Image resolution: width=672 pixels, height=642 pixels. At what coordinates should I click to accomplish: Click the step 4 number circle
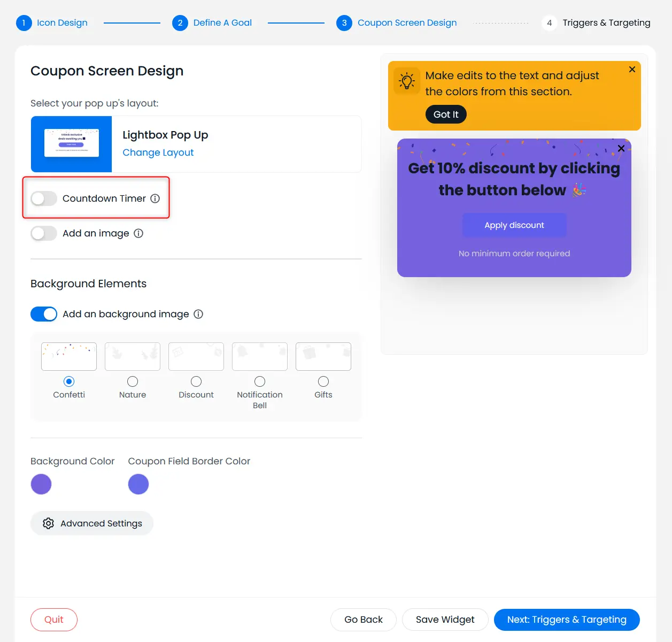(549, 23)
